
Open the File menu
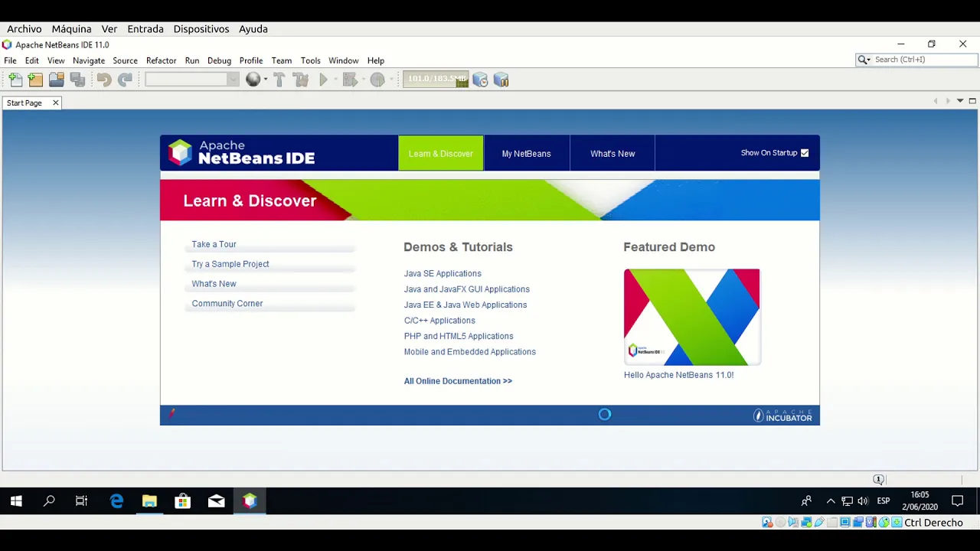(x=11, y=60)
